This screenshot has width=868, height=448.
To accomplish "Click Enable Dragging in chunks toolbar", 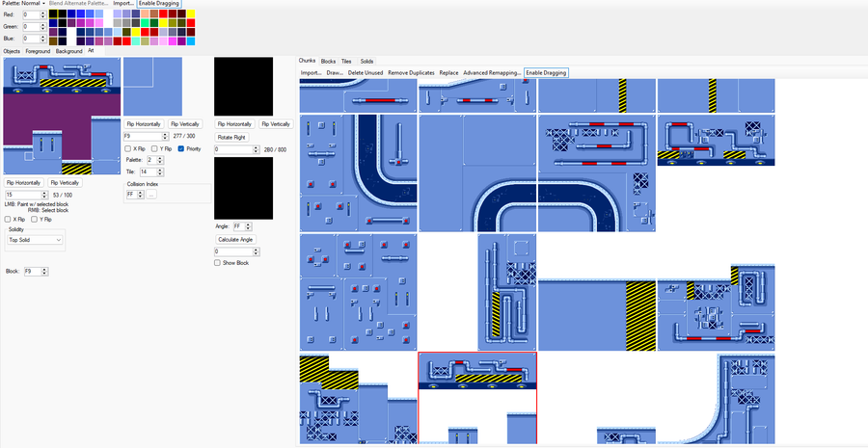I will point(547,72).
